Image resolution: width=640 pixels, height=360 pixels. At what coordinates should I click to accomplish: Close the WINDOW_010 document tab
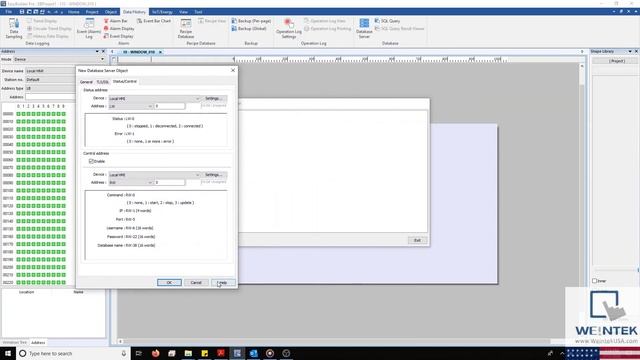coord(160,52)
